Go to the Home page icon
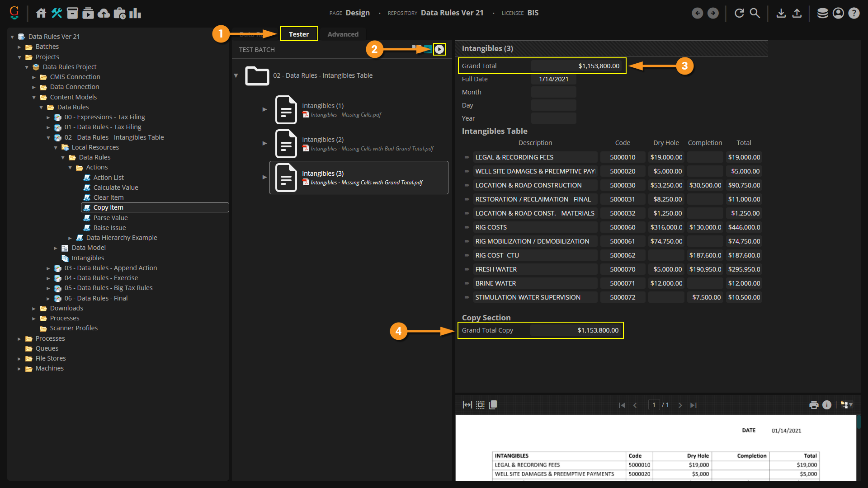Viewport: 868px width, 488px height. (x=41, y=13)
